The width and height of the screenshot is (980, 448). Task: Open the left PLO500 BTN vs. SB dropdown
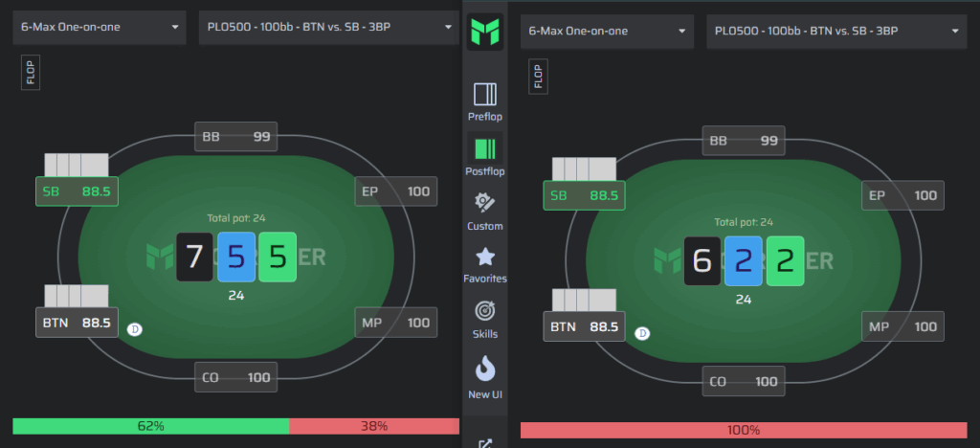click(x=329, y=28)
